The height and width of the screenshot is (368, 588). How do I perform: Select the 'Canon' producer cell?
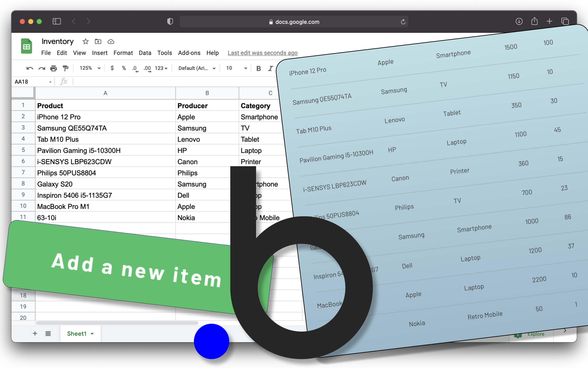(x=207, y=162)
